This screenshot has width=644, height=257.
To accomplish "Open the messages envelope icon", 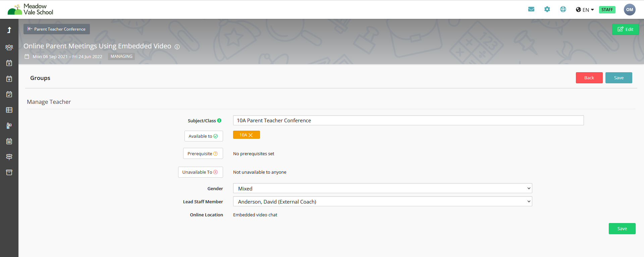I will 531,9.
